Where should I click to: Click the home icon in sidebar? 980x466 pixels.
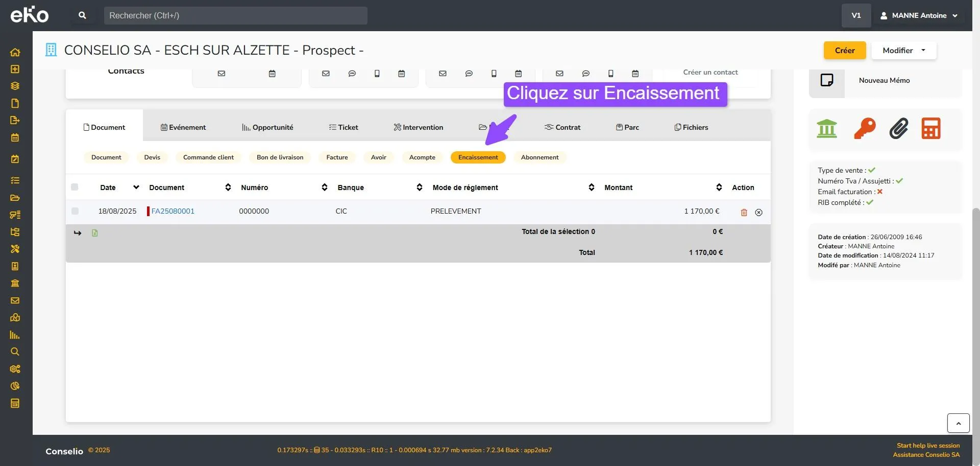[15, 52]
